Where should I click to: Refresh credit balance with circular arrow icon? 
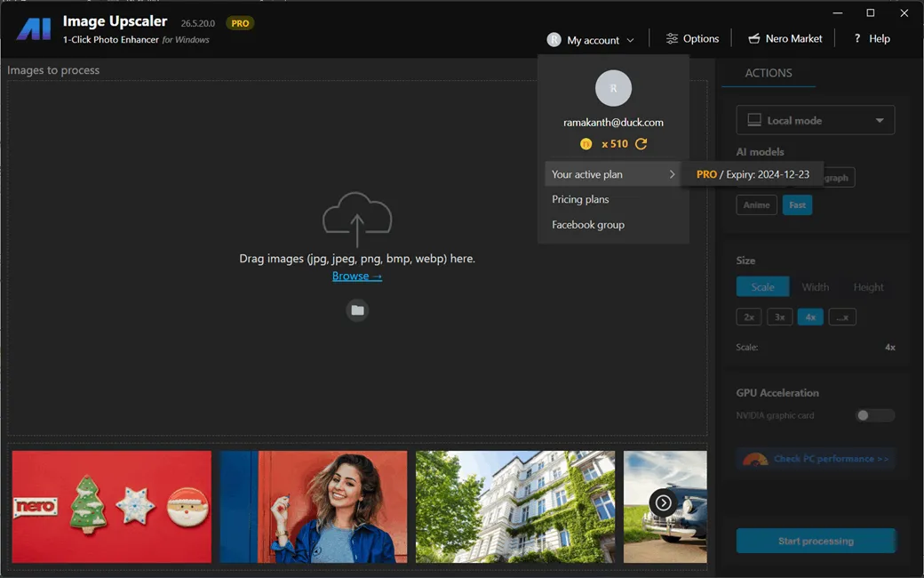640,143
